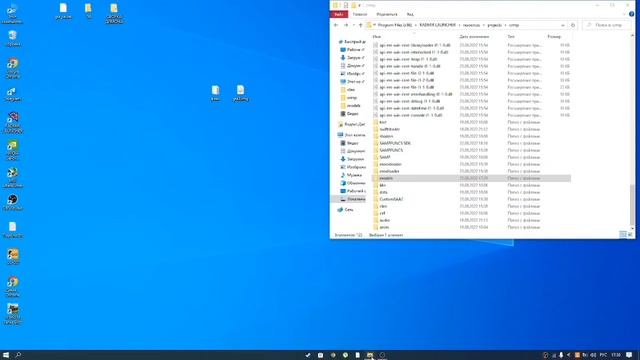Click the volume icon in system tray
640x360 pixels.
(593, 355)
